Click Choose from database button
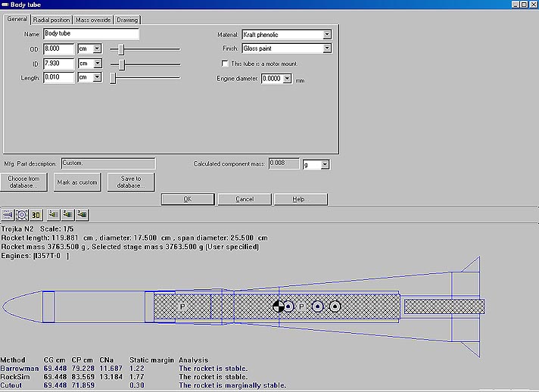The height and width of the screenshot is (392, 539). pos(25,182)
